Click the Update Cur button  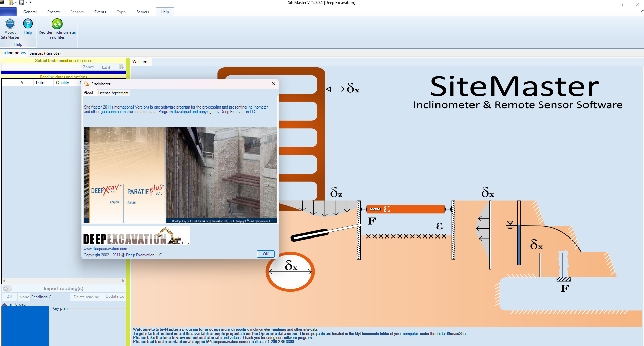(x=115, y=296)
